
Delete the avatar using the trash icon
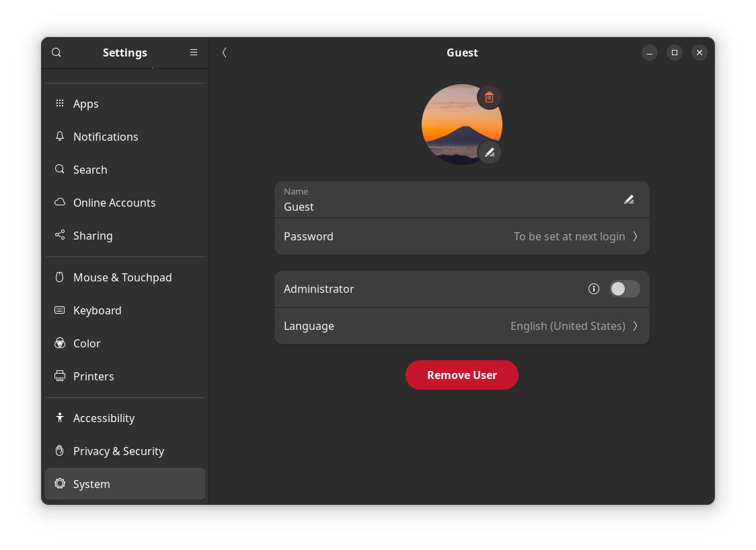pyautogui.click(x=489, y=97)
